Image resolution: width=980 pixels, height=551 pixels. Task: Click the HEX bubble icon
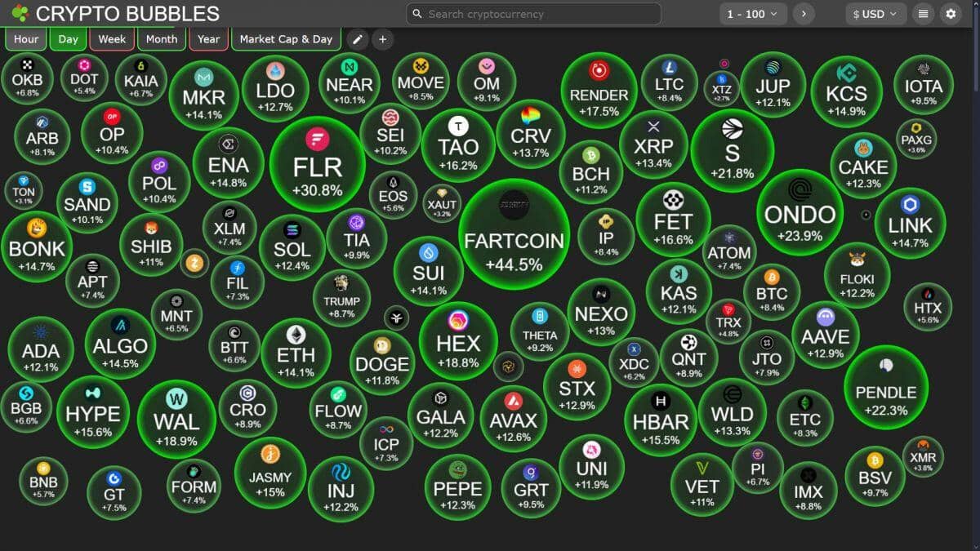[458, 320]
